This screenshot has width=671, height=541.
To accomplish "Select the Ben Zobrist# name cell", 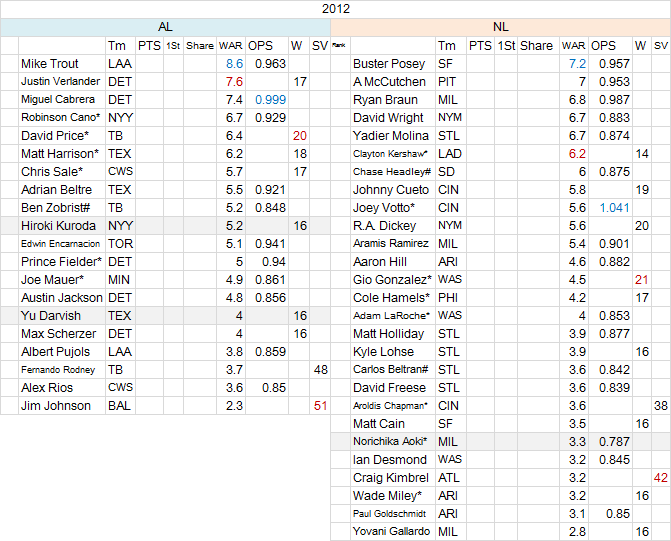I will click(62, 208).
